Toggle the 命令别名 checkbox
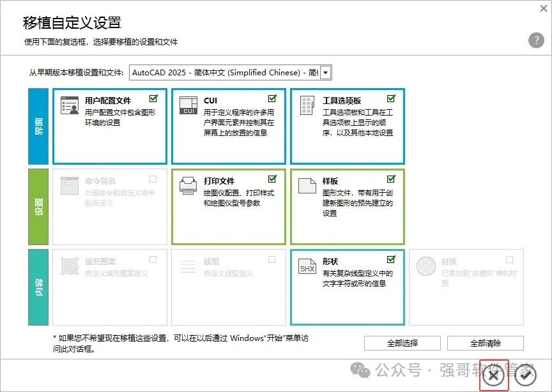Image resolution: width=552 pixels, height=392 pixels. [x=153, y=179]
